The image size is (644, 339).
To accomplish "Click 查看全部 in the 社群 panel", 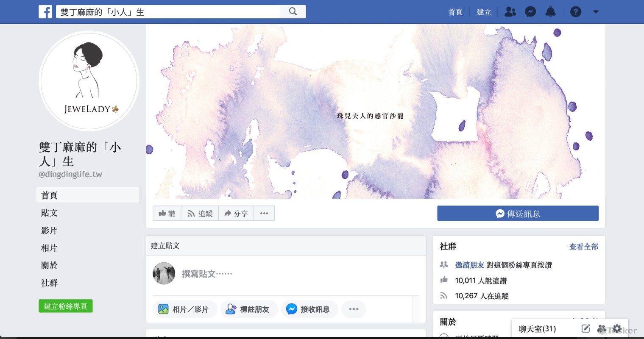I will tap(583, 247).
